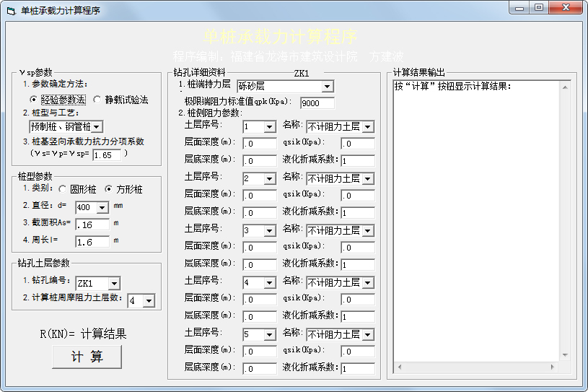Click the 极限端阻力标准值 9000 field
588x392 pixels.
317,103
